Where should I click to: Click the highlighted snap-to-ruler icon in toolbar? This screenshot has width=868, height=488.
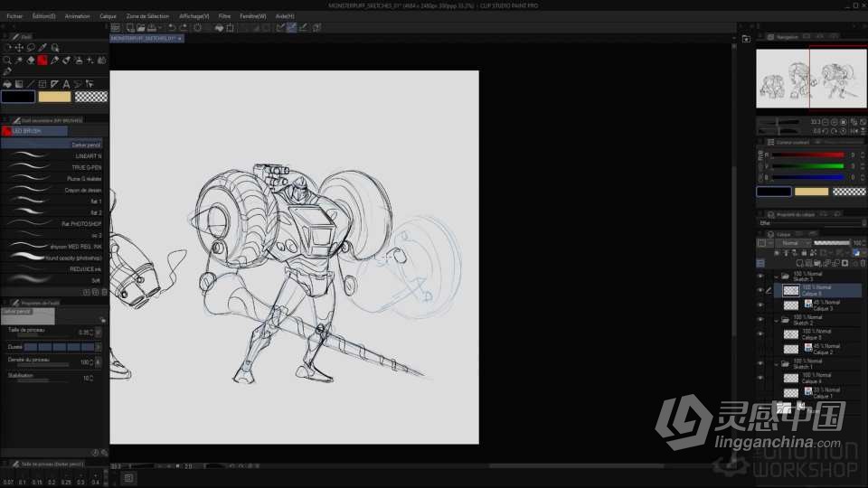(x=292, y=28)
